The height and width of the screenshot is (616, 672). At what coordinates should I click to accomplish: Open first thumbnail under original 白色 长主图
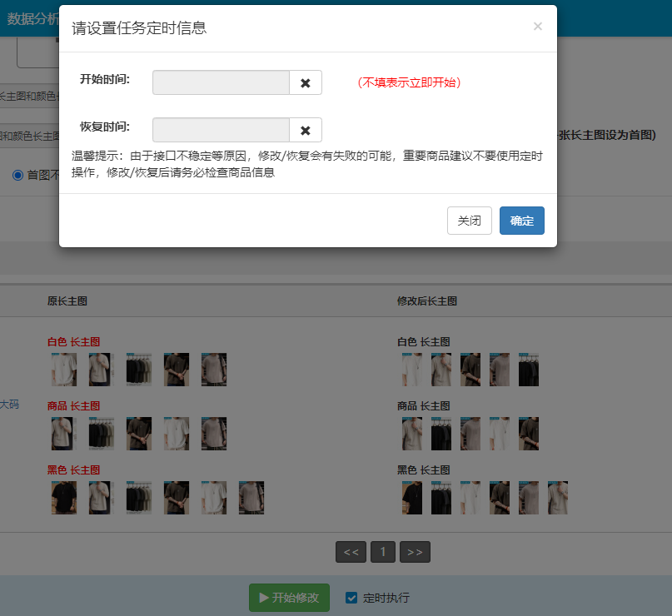pyautogui.click(x=63, y=370)
